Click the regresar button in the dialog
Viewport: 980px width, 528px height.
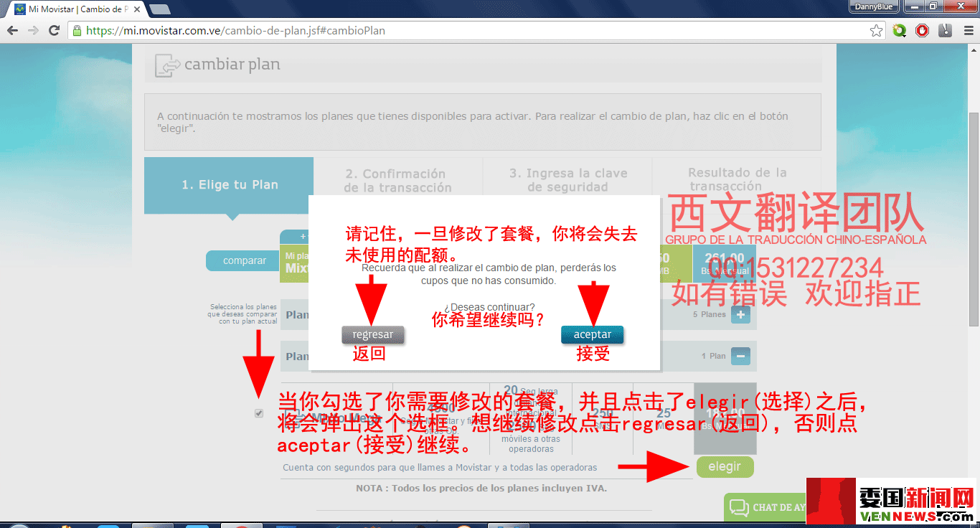pos(373,334)
